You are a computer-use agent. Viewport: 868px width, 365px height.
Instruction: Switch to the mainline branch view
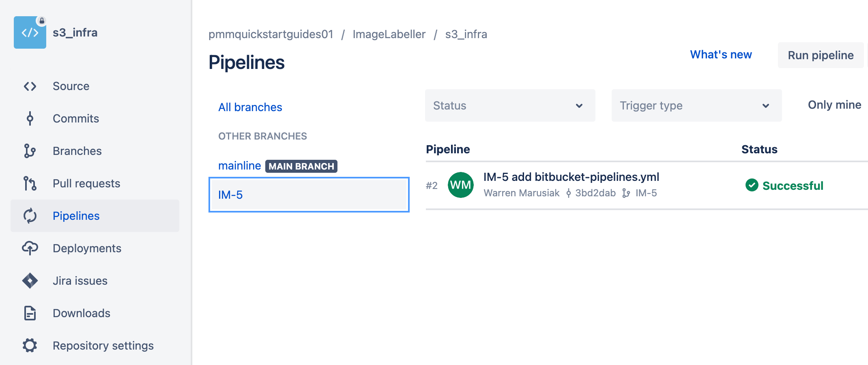coord(240,165)
